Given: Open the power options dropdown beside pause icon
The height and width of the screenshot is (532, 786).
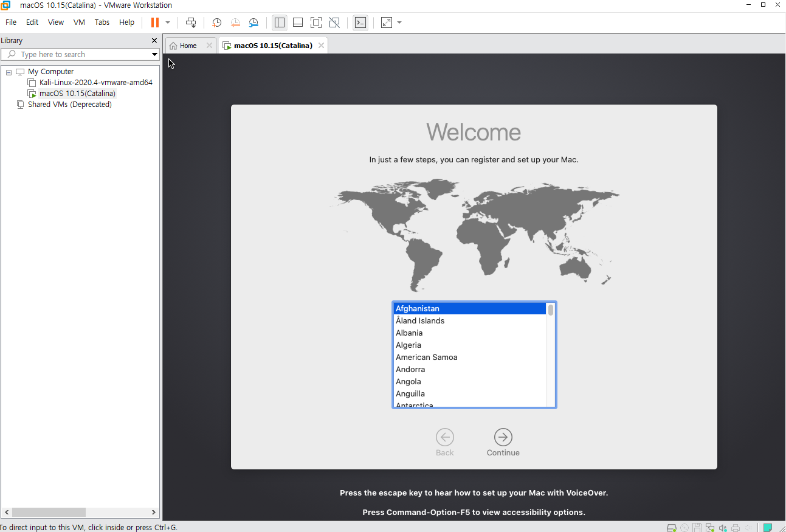Looking at the screenshot, I should click(168, 22).
